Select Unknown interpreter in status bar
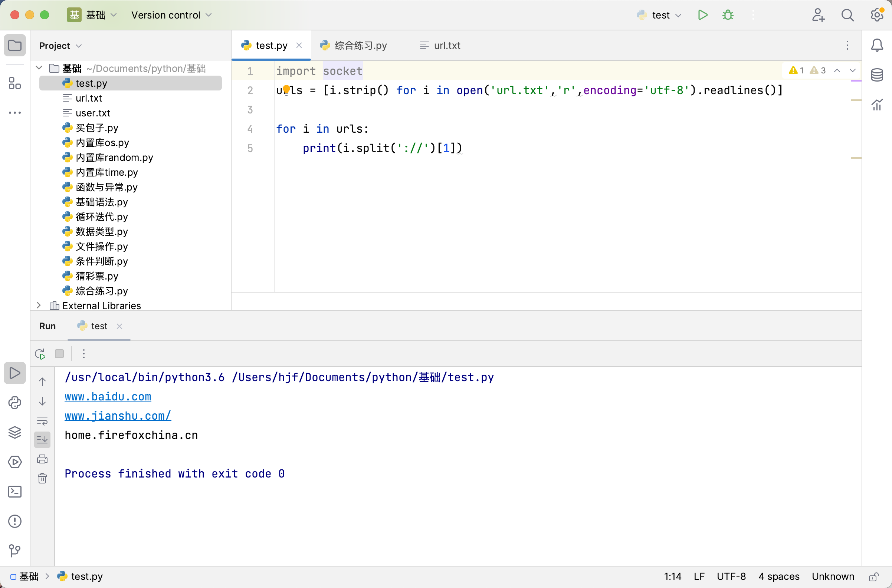 click(833, 577)
